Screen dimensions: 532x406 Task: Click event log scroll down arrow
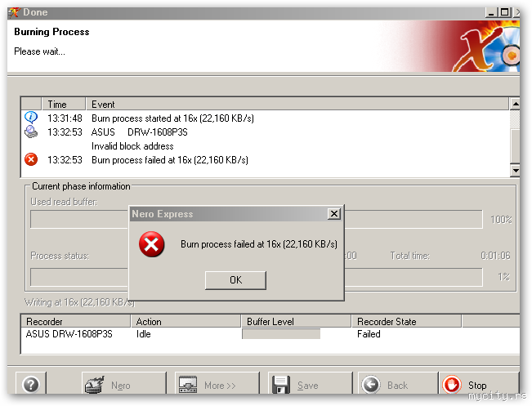click(515, 171)
